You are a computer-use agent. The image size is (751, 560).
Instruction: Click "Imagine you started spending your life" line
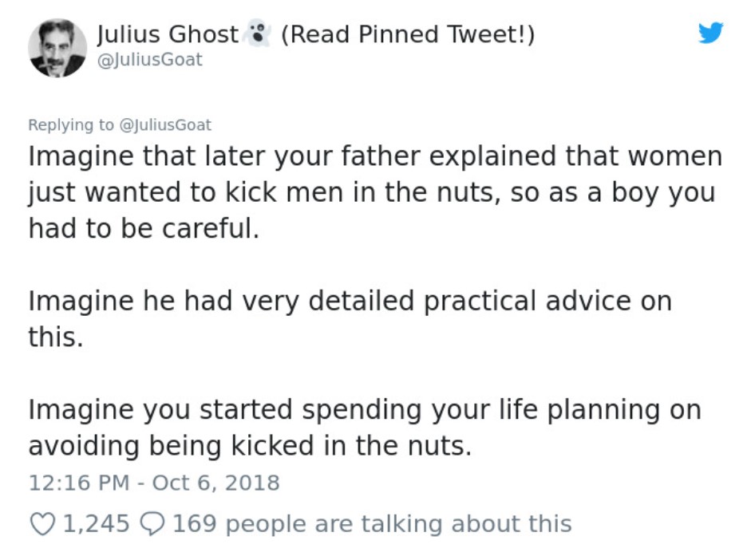283,410
